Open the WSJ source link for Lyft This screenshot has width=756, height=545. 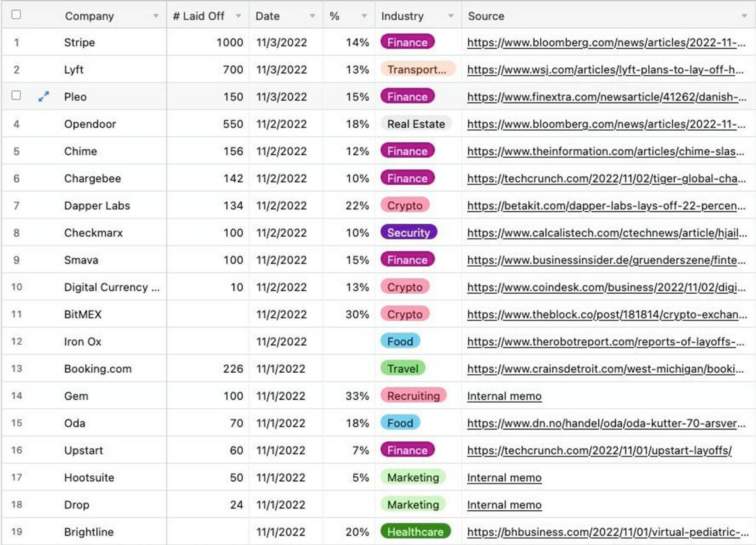[x=605, y=70]
